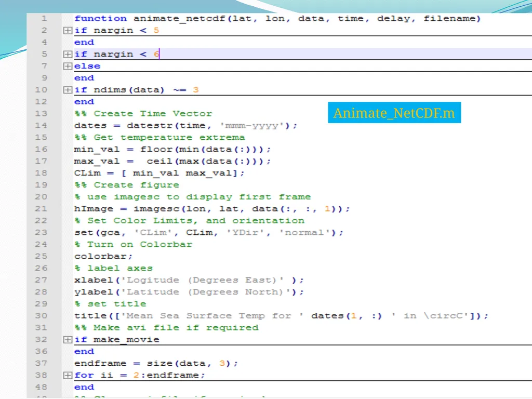Click line number 1 in gutter
The height and width of the screenshot is (399, 532).
pyautogui.click(x=44, y=19)
